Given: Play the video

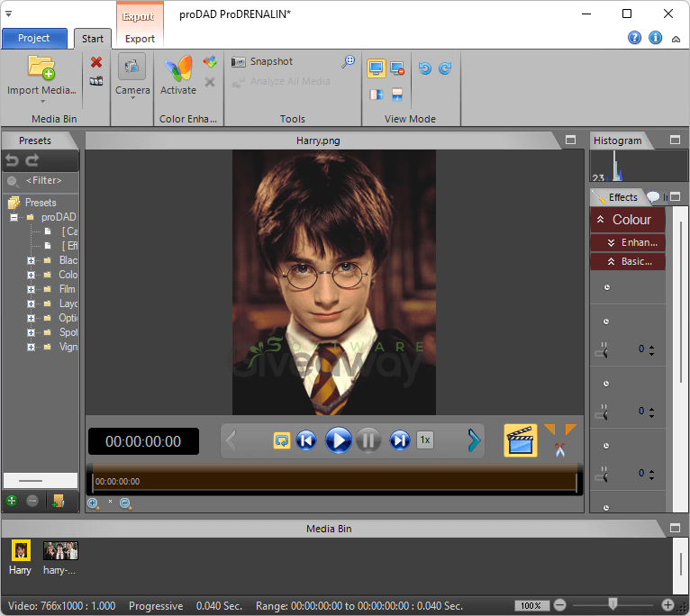Looking at the screenshot, I should 338,440.
